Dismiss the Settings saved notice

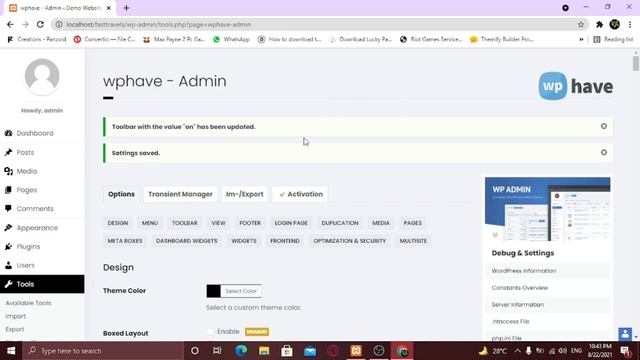point(604,153)
